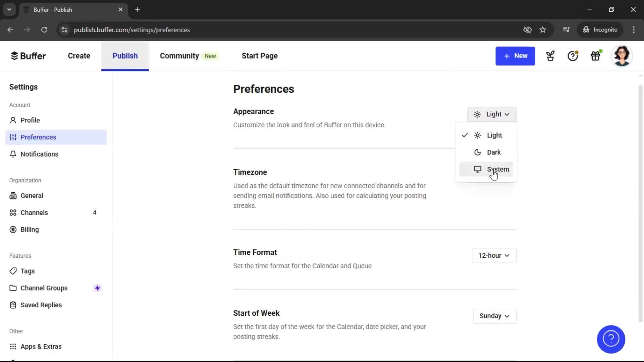Click the lightning bolt next to Channel Groups

click(x=97, y=288)
